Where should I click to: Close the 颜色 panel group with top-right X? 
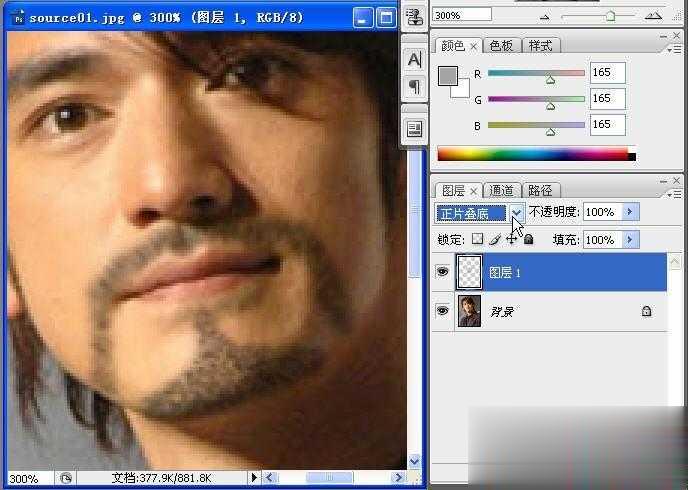[676, 36]
